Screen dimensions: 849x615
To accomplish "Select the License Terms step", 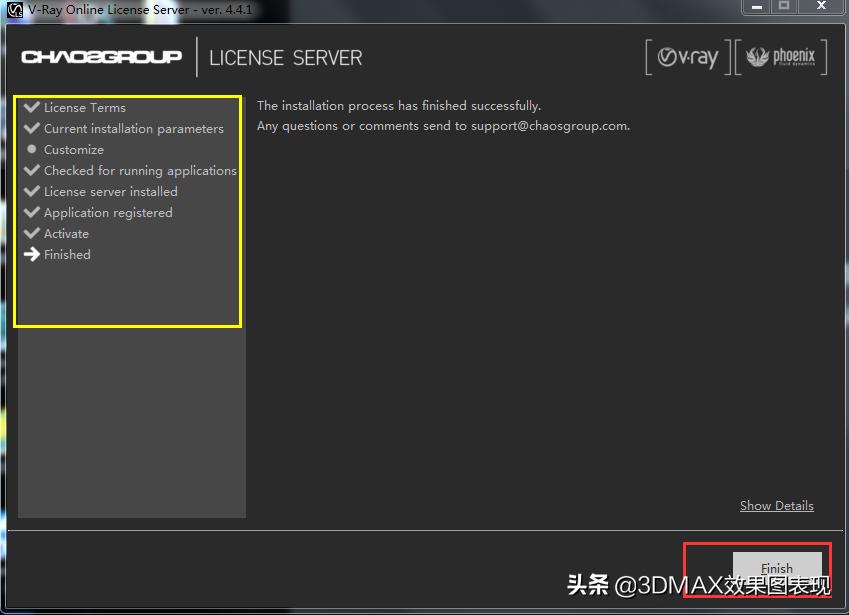I will click(84, 108).
